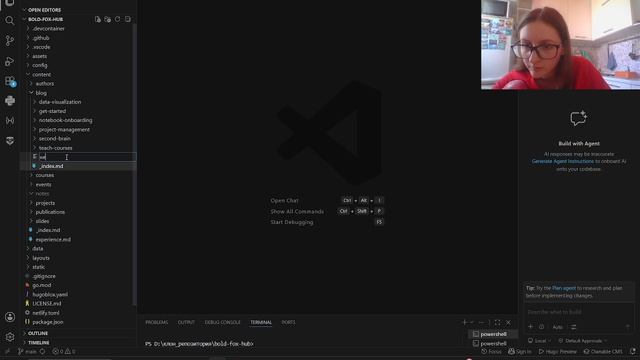
Task: Open the Manage gear menu
Action: (10, 337)
